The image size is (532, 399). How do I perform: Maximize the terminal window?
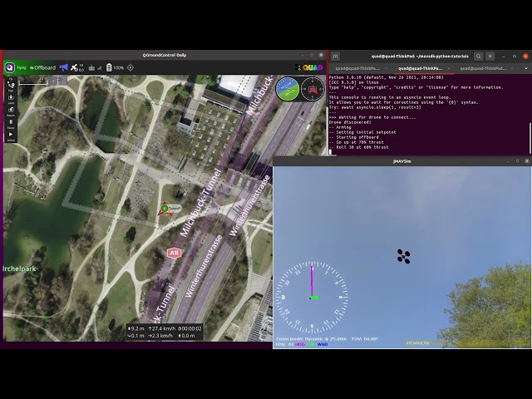515,56
